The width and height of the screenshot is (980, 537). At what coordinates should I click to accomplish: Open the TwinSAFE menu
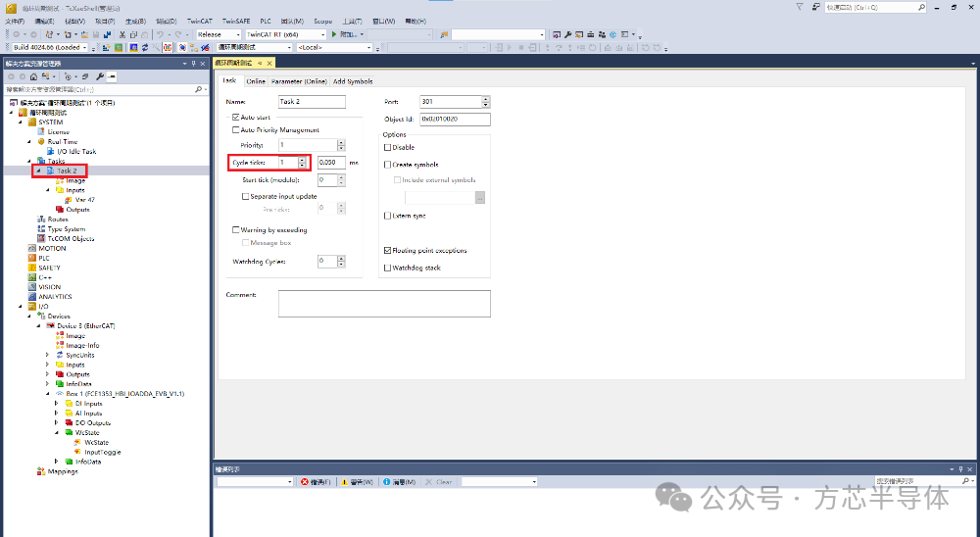click(235, 22)
